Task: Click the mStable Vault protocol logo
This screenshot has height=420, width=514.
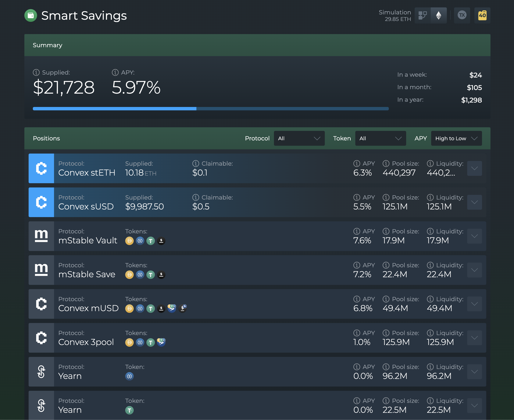Action: tap(41, 236)
